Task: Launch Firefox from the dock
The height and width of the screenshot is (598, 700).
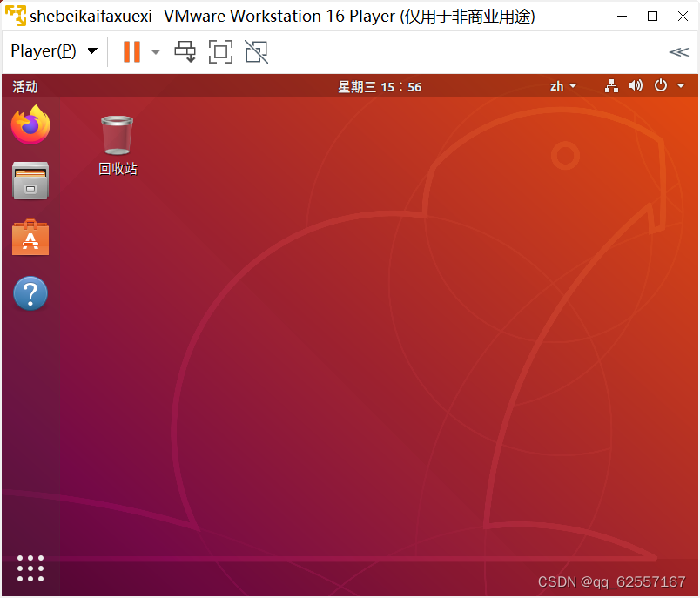Action: click(x=30, y=124)
